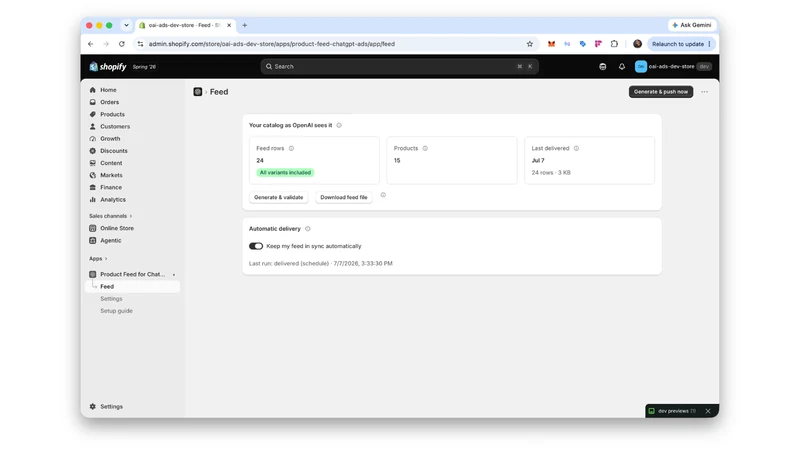This screenshot has width=800, height=450.
Task: Click the Home house icon
Action: point(92,90)
